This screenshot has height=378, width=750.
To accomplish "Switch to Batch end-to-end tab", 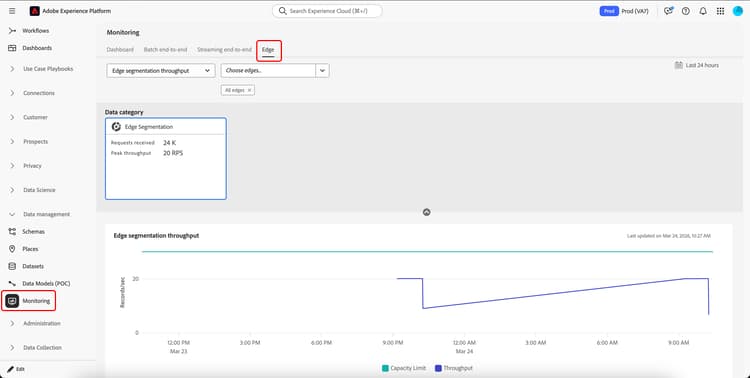I will (x=165, y=50).
